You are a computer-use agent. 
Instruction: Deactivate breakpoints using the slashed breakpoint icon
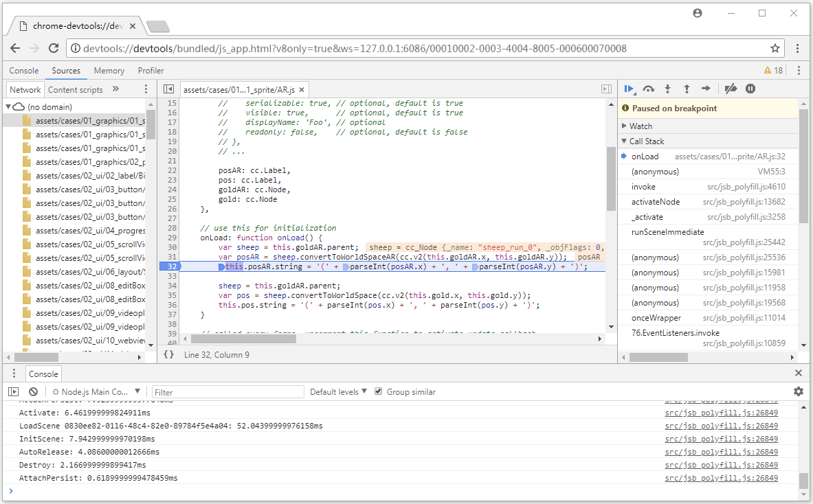point(731,89)
